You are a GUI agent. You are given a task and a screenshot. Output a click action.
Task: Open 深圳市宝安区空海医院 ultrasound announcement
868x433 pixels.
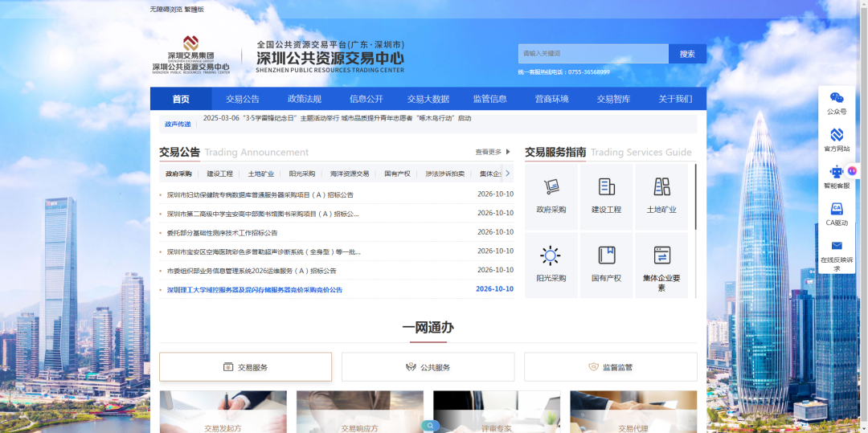pyautogui.click(x=264, y=251)
